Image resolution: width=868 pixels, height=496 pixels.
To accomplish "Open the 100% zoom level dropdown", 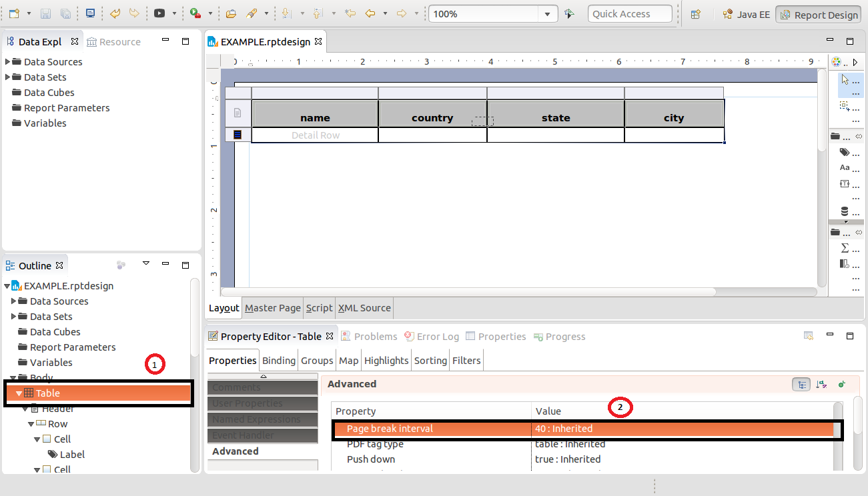I will click(548, 14).
